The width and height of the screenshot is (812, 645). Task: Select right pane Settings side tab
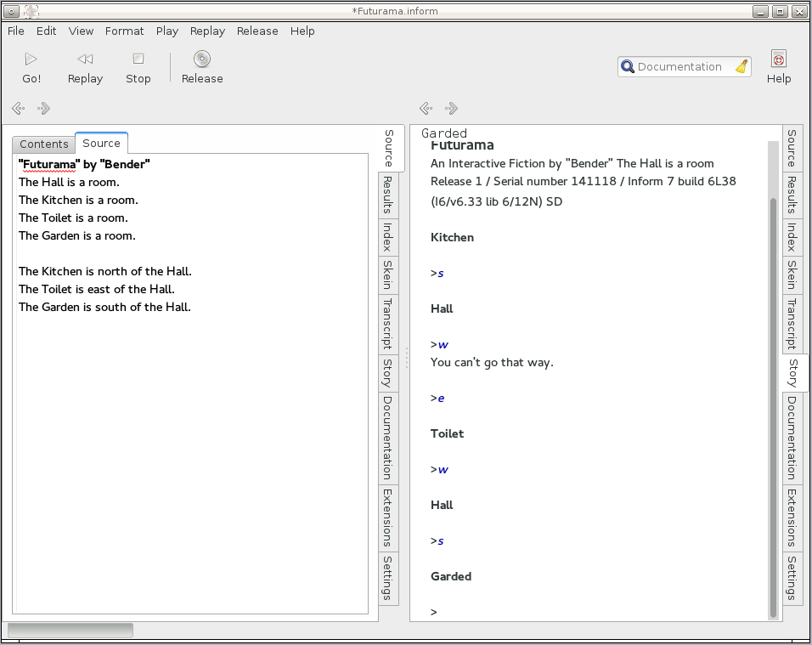tap(792, 578)
